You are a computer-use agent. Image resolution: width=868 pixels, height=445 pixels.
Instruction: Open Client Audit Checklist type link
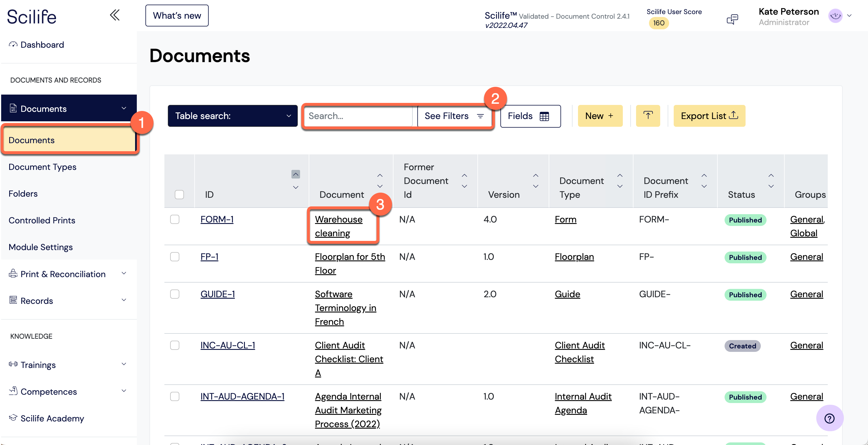pyautogui.click(x=579, y=352)
